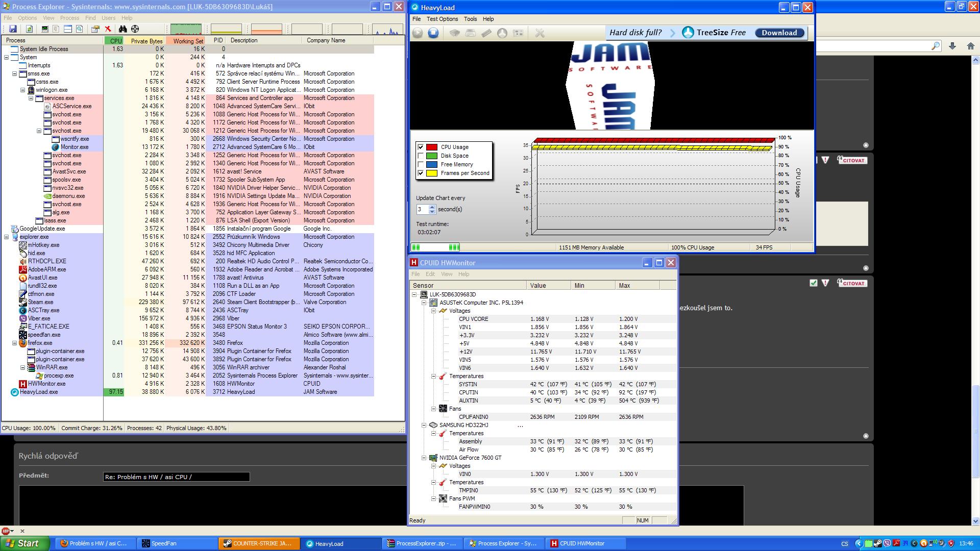Select the HeavyLoad.exe process row
The height and width of the screenshot is (551, 980).
coord(187,392)
